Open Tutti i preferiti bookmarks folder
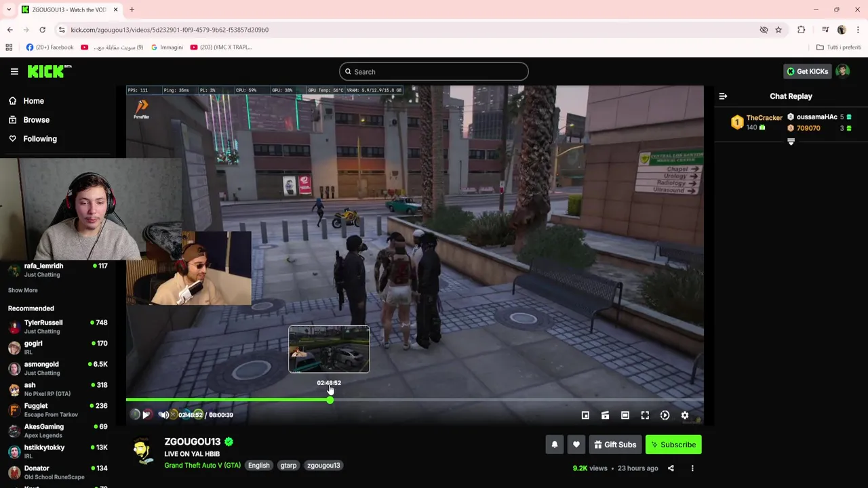This screenshot has width=868, height=488. click(x=839, y=47)
